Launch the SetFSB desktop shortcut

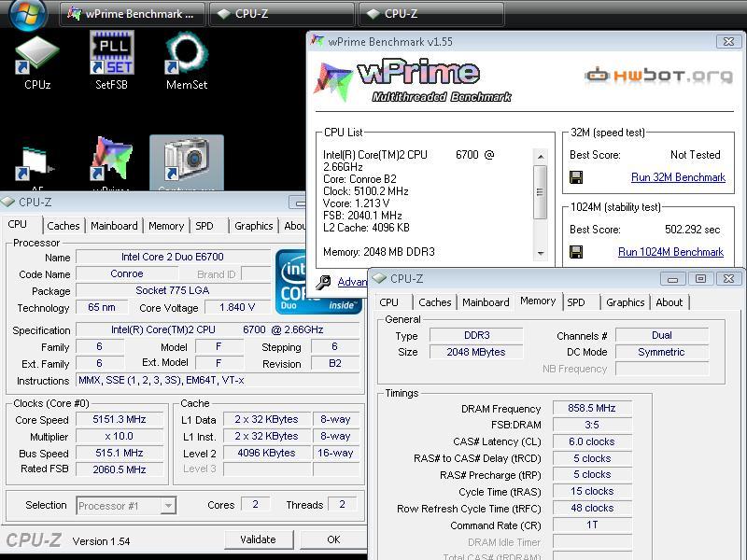tap(111, 61)
